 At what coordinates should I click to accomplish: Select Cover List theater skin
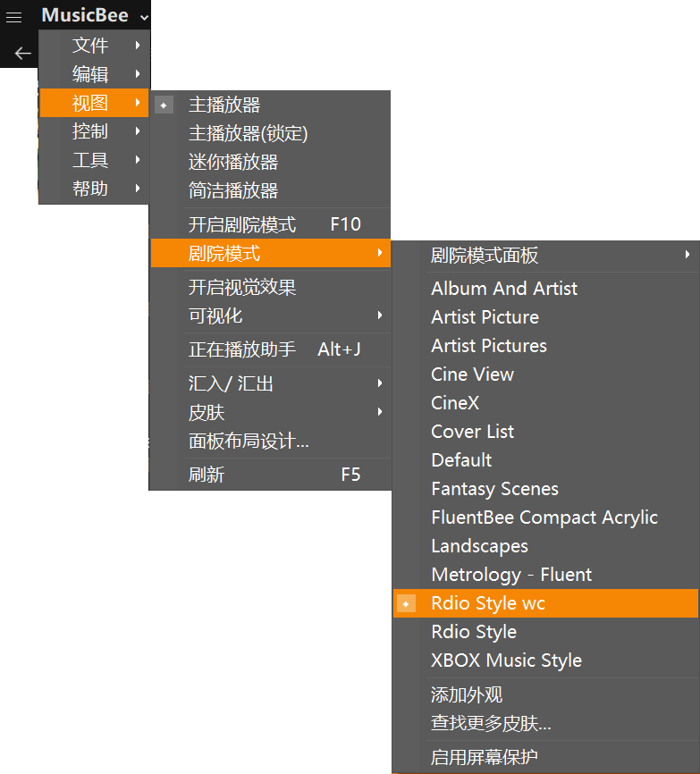(546, 432)
